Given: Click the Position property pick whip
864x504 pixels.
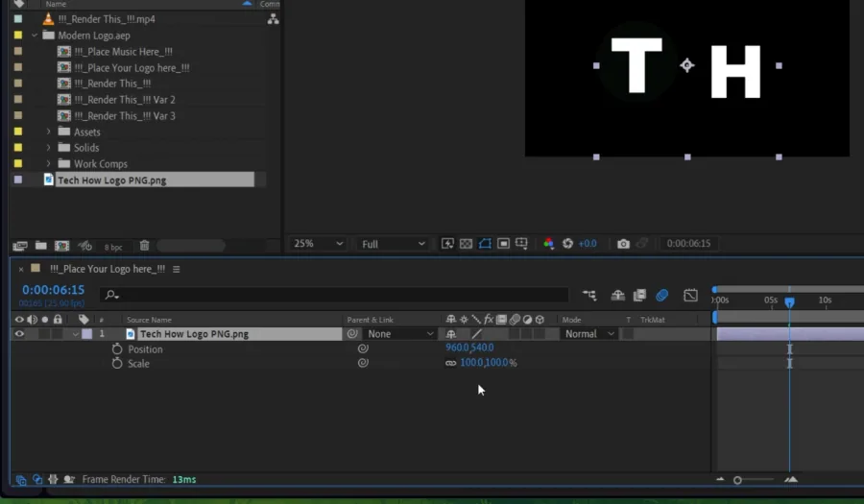Looking at the screenshot, I should [363, 348].
